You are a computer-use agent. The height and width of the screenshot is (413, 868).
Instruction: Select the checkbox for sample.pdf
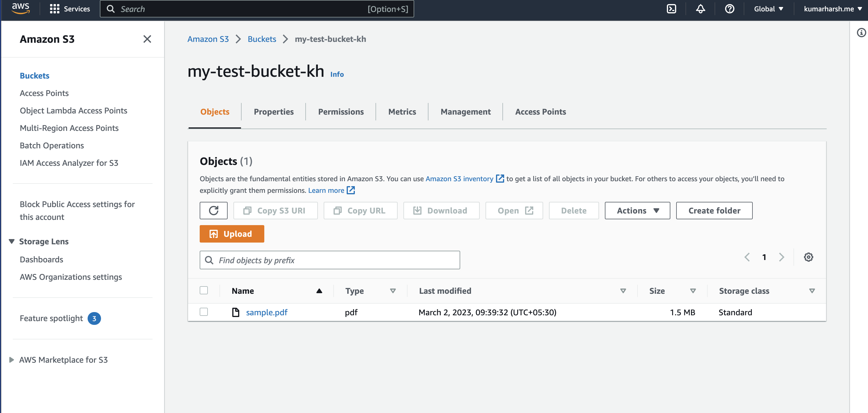pos(203,312)
